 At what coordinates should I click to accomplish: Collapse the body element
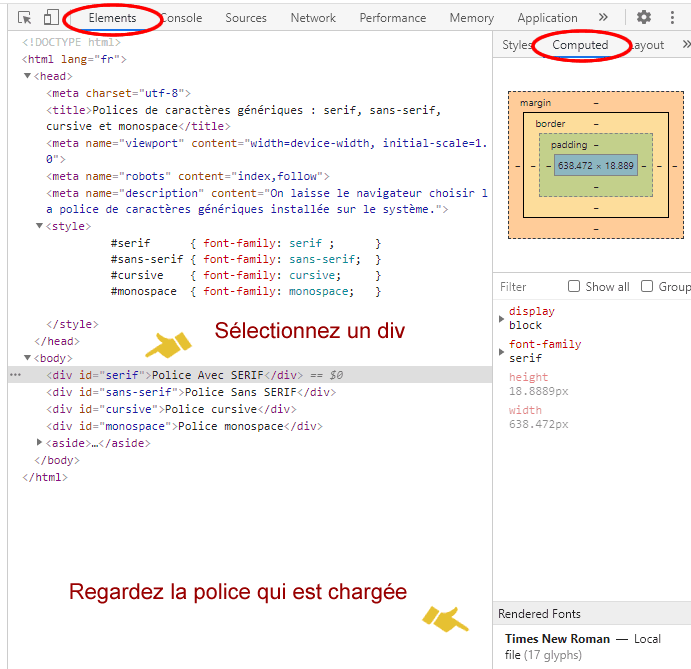(27, 358)
